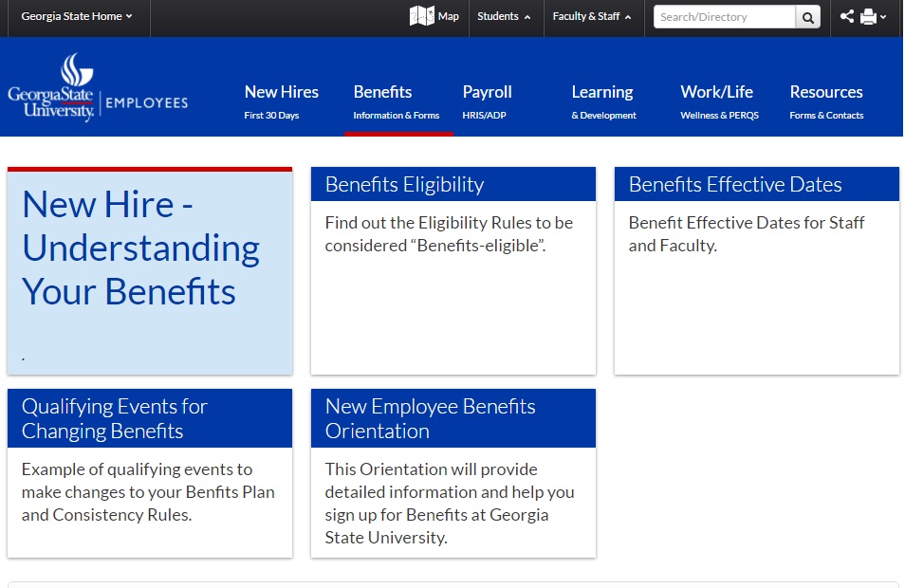Open the Payroll HRIS/ADP menu
Image resolution: width=905 pixels, height=588 pixels.
tap(487, 101)
